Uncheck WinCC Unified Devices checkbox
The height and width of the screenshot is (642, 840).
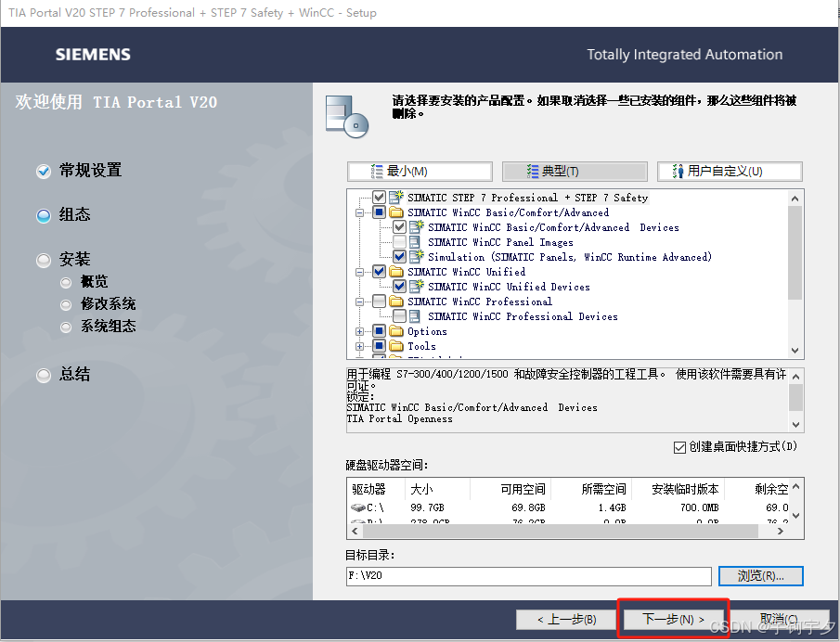click(399, 286)
